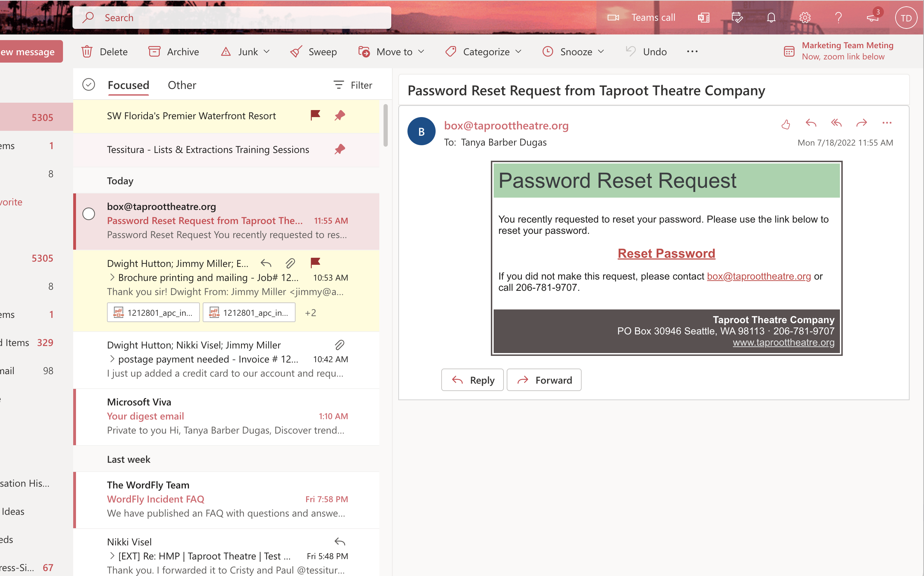This screenshot has height=576, width=924.
Task: Open the OneNote feed icon
Action: pos(704,18)
